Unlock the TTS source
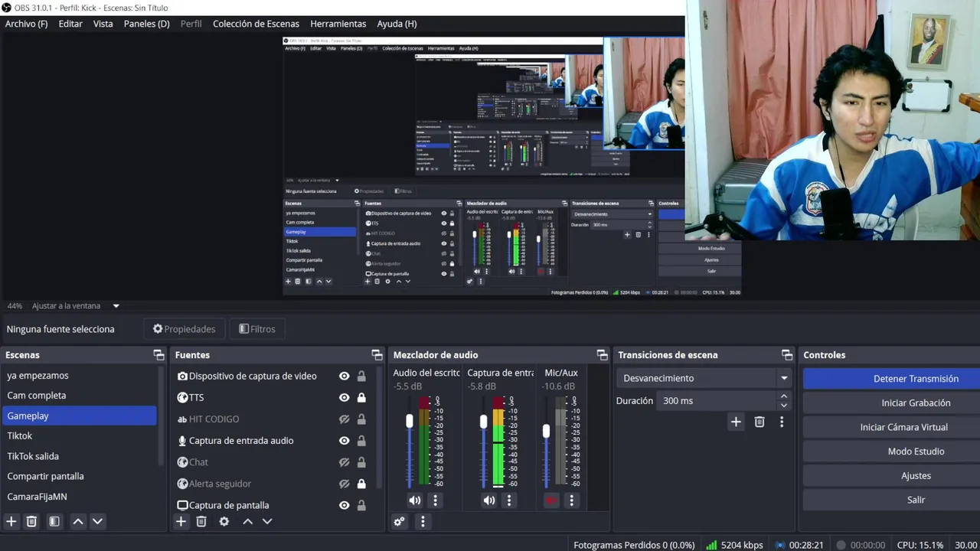 (361, 397)
